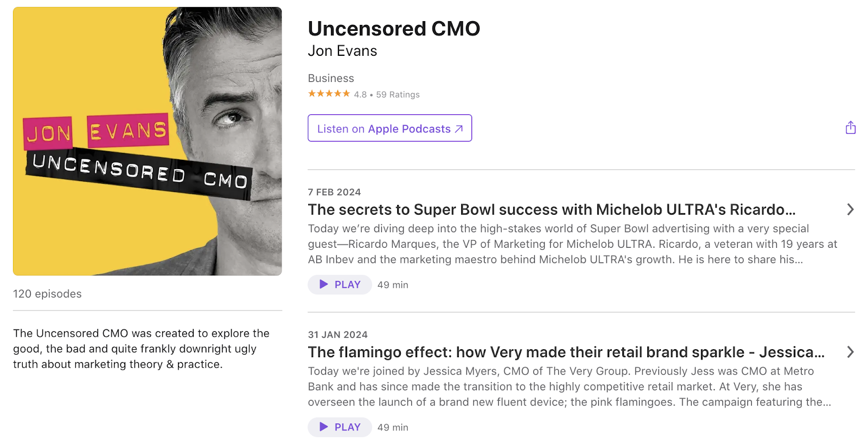
Task: Click Listen on Apple Podcasts
Action: (390, 128)
